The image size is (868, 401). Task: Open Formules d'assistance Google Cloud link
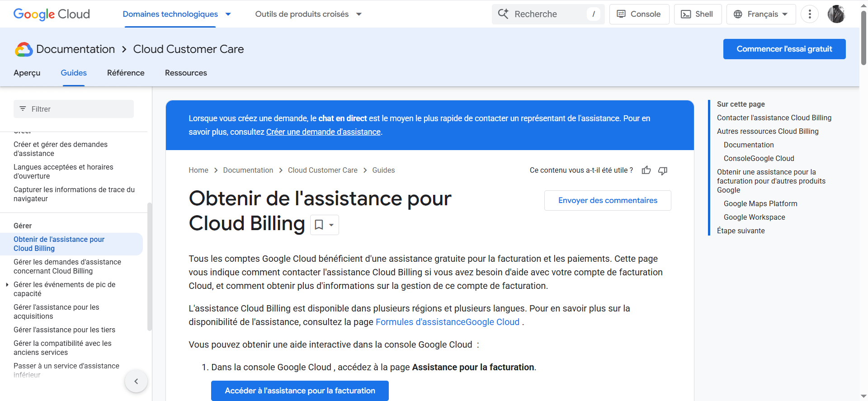click(x=448, y=322)
